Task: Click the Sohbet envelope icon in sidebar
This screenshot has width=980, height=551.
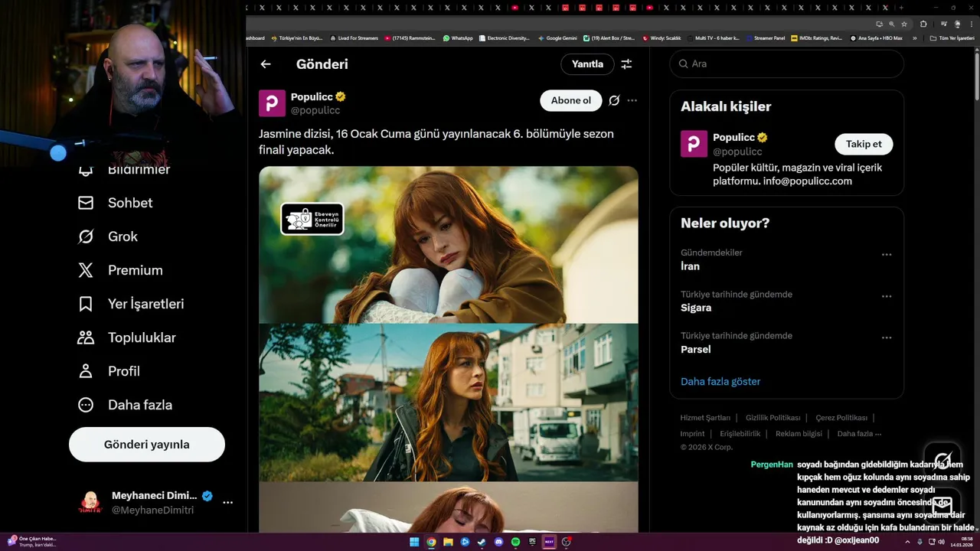Action: click(x=86, y=203)
